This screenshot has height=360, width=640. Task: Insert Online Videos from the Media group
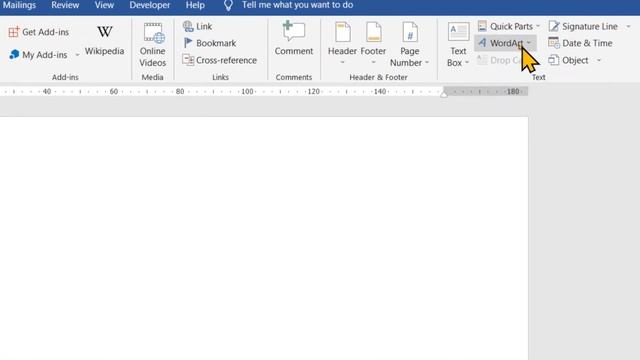click(x=153, y=45)
